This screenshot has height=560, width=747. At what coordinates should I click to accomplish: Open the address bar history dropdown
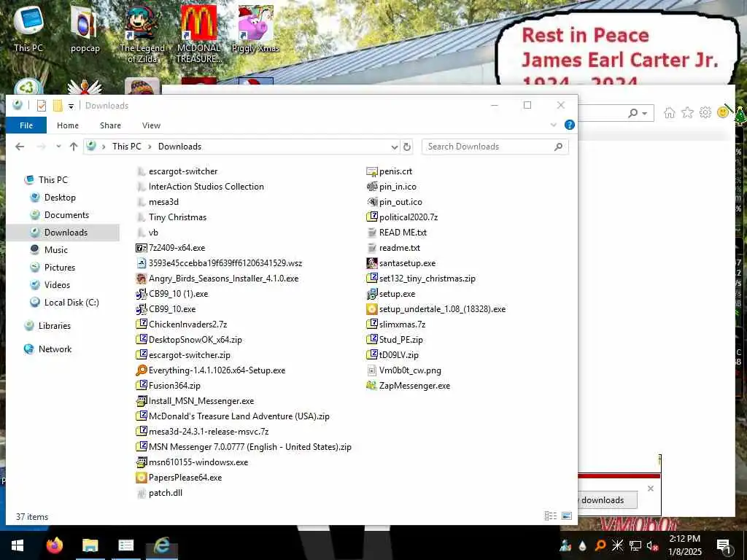[x=395, y=147]
